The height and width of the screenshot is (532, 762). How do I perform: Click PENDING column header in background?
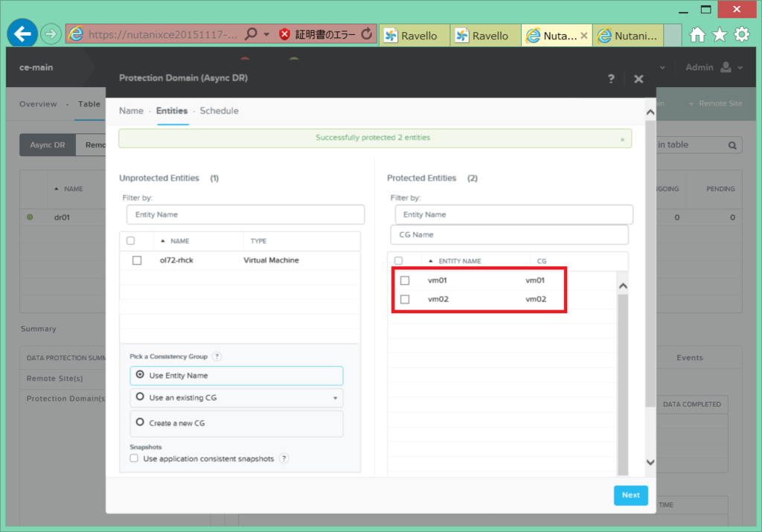(720, 189)
